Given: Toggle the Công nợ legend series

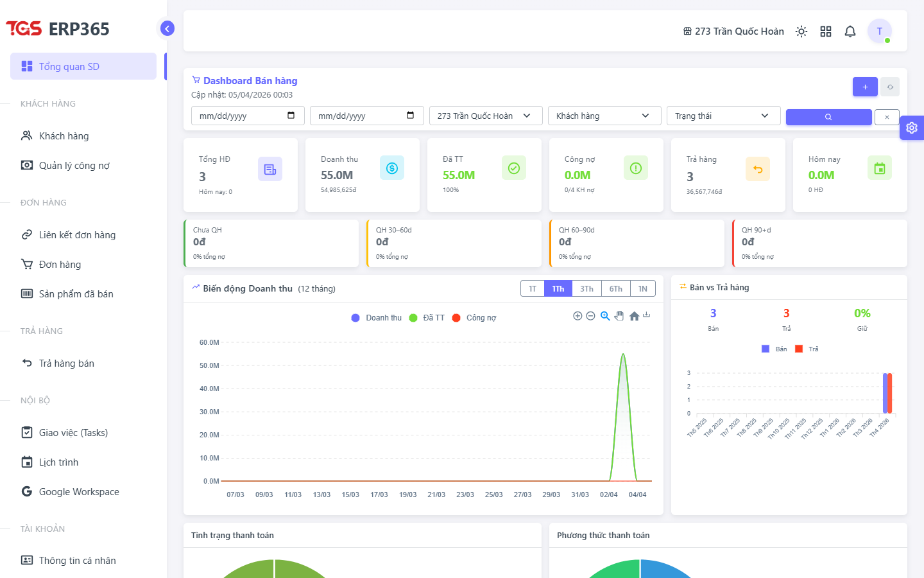Looking at the screenshot, I should click(x=474, y=318).
